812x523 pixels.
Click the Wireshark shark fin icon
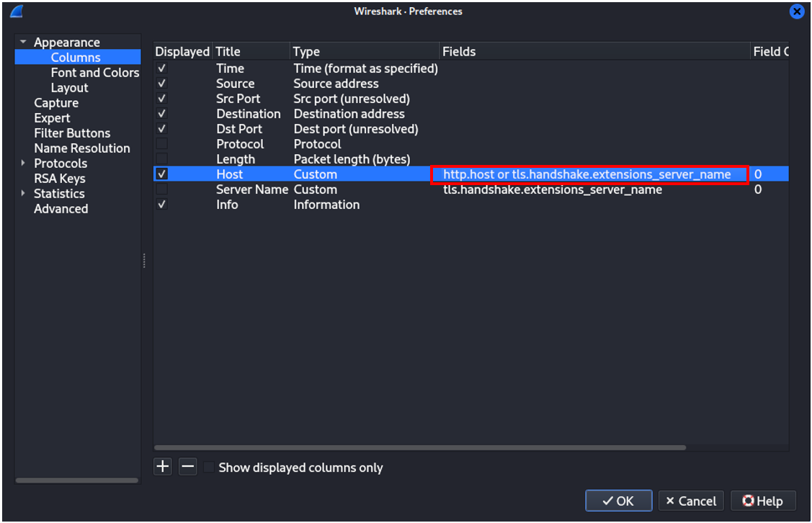(x=17, y=11)
